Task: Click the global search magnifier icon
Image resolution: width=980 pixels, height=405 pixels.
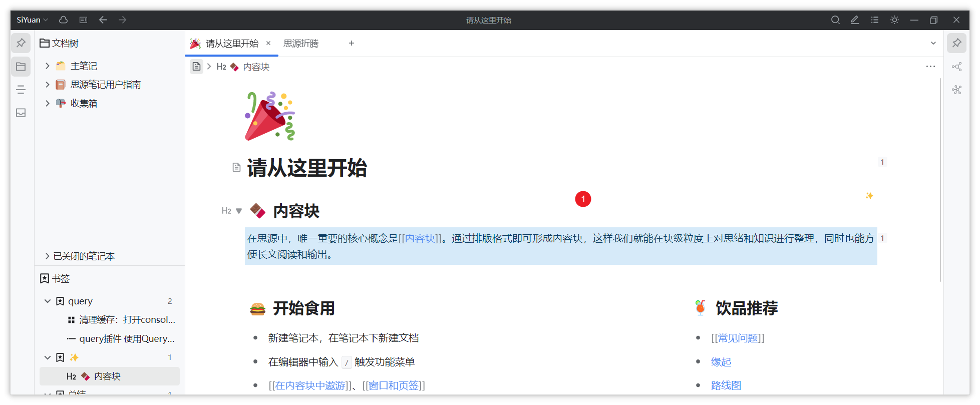Action: click(835, 20)
